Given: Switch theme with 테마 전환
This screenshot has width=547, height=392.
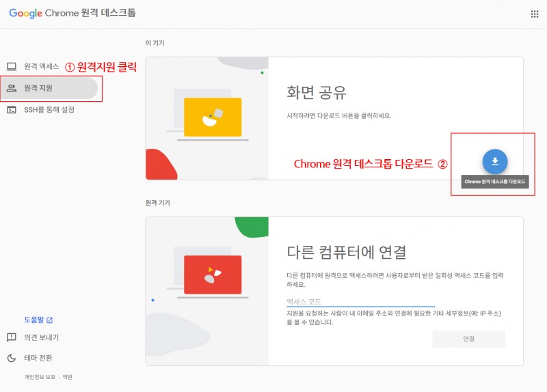Looking at the screenshot, I should tap(38, 358).
